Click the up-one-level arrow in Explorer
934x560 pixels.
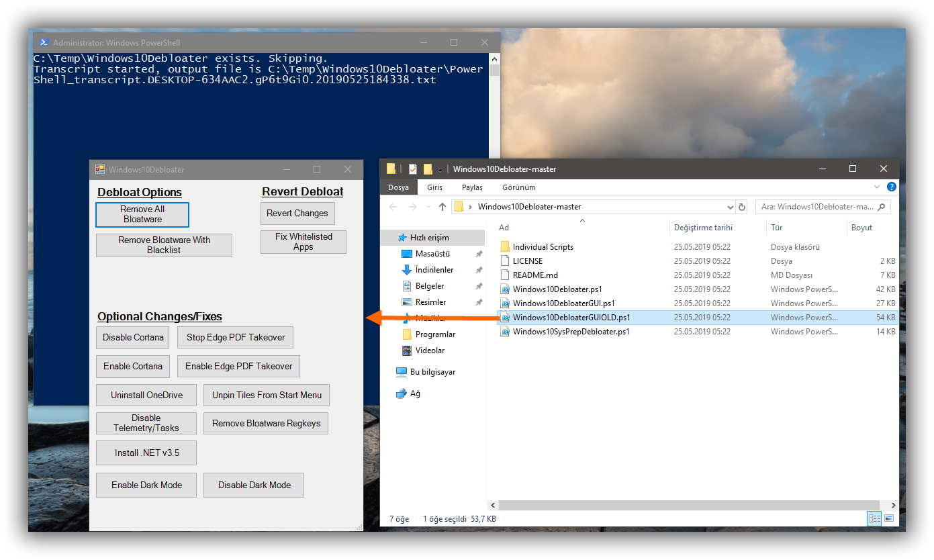[442, 207]
